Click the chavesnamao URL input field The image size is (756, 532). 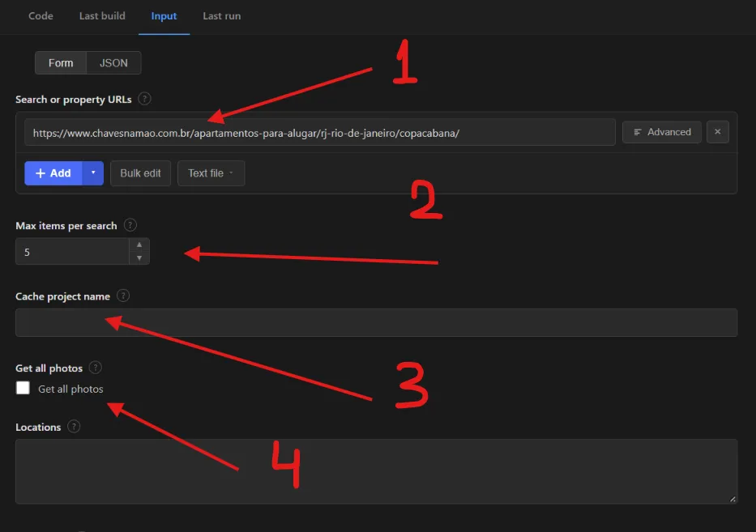click(320, 133)
